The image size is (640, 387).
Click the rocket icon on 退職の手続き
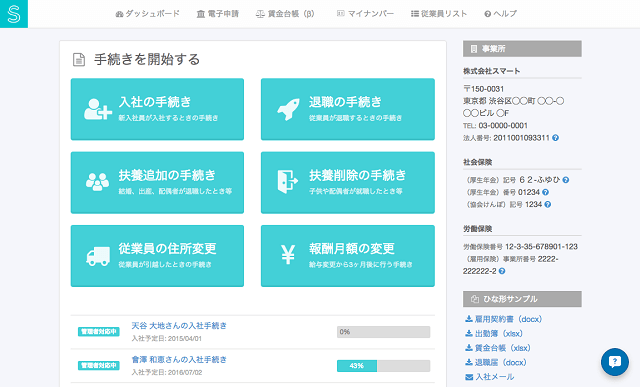(288, 109)
